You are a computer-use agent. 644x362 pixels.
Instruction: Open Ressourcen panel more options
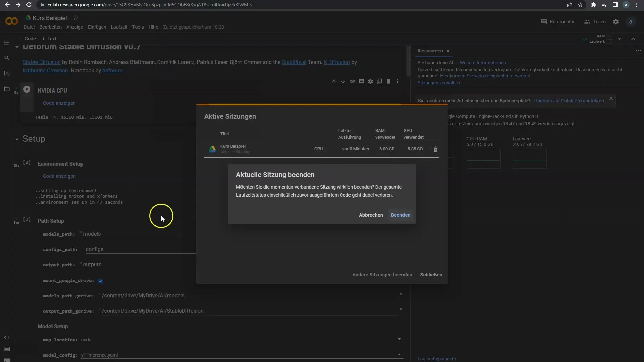coord(638,51)
